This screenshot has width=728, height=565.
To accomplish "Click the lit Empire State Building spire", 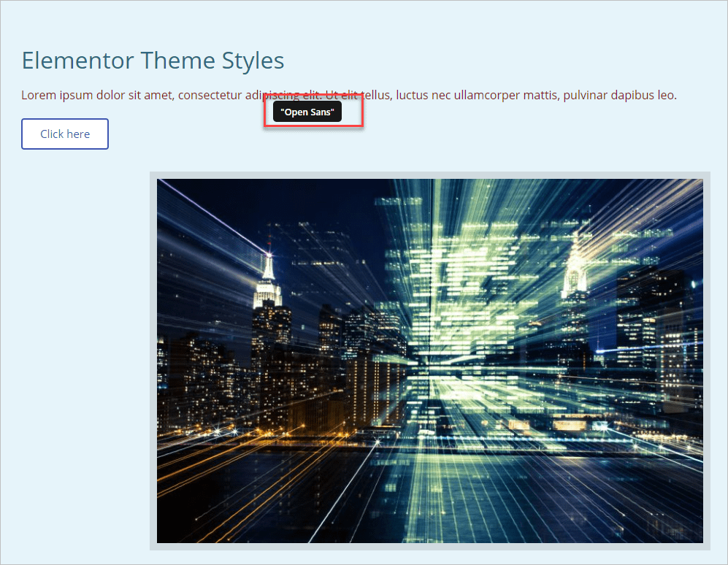I will pos(268,270).
